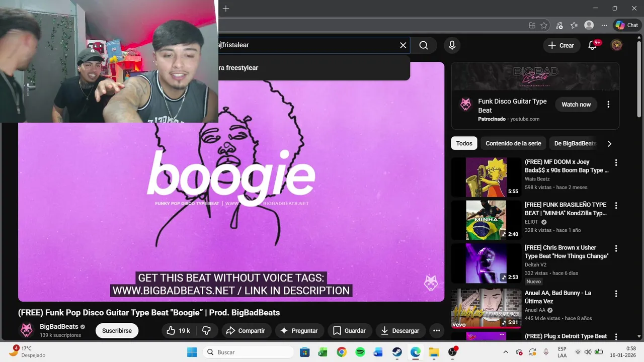Click the magnifier search button

[424, 45]
